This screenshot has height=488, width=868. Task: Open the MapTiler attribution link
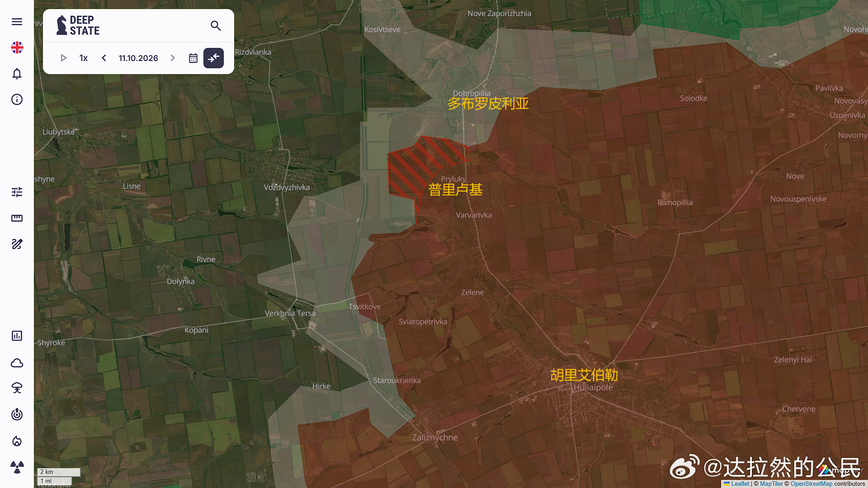coord(771,483)
